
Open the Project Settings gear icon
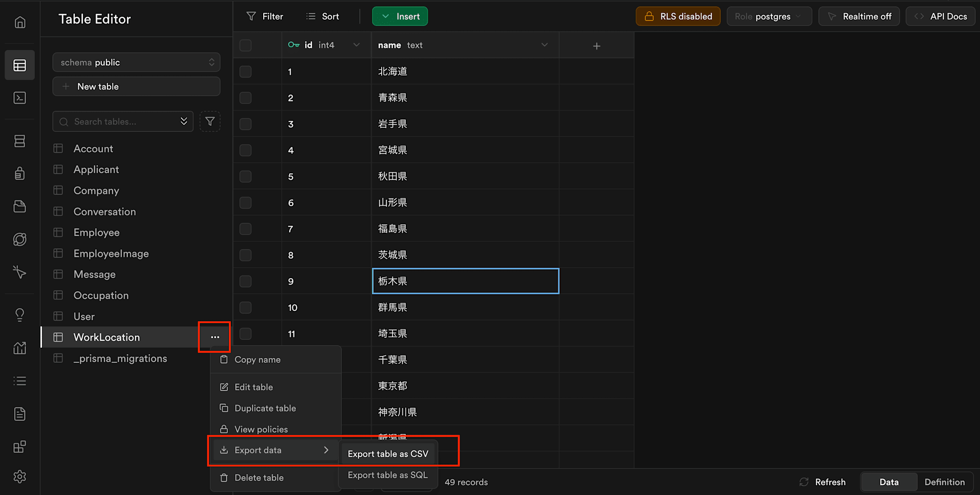20,476
